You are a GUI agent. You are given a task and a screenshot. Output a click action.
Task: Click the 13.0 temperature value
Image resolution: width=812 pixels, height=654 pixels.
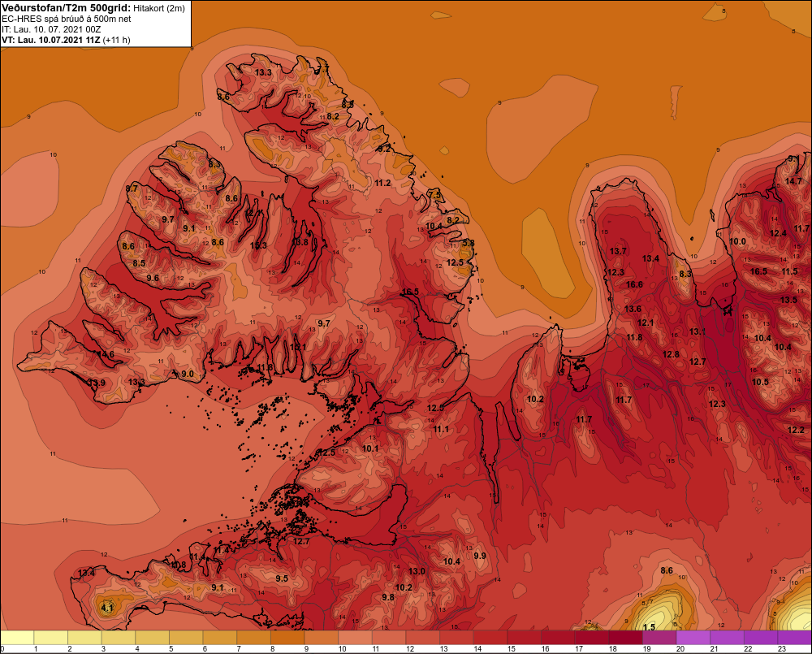click(x=417, y=571)
